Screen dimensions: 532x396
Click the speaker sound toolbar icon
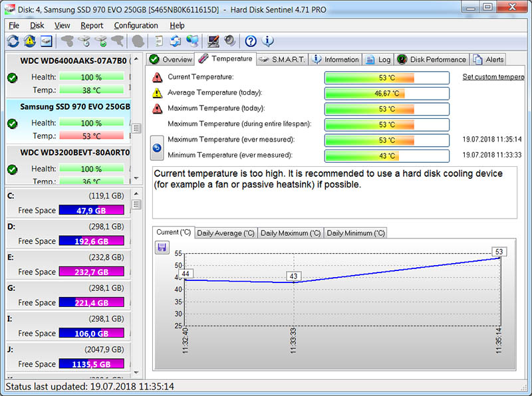click(x=229, y=41)
